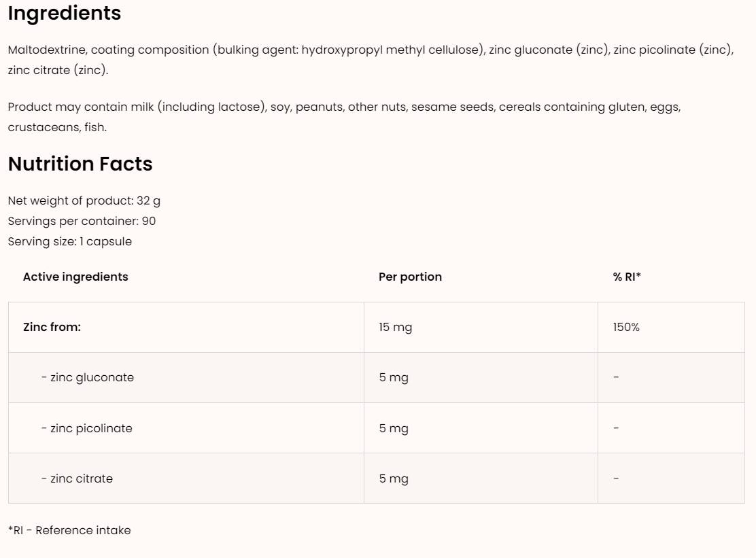
Task: Select the Zinc from: row label
Action: click(52, 327)
